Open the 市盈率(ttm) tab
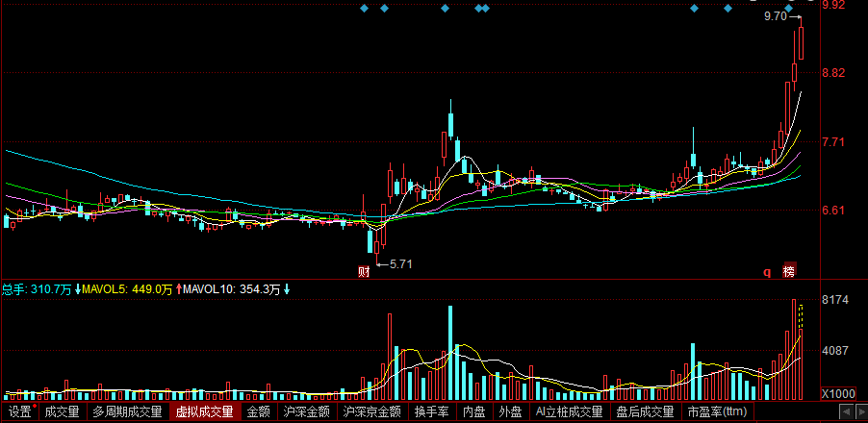868x423 pixels. pos(718,411)
